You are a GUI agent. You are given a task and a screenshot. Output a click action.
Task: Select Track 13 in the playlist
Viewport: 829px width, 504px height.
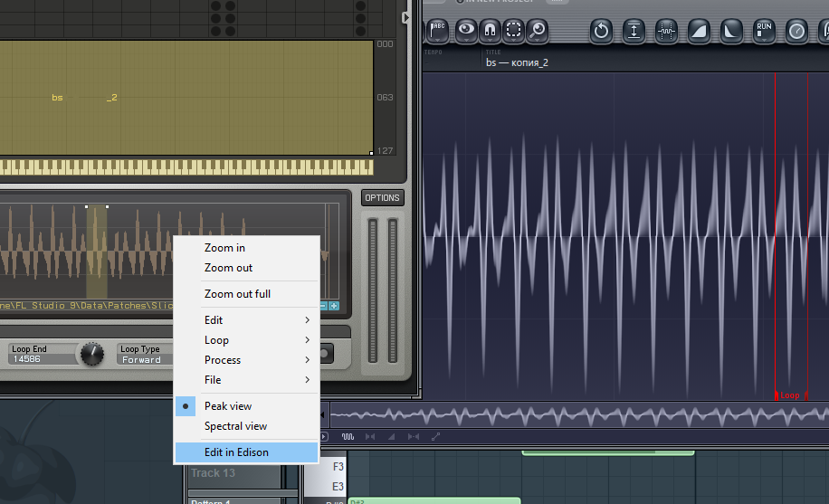tap(234, 473)
